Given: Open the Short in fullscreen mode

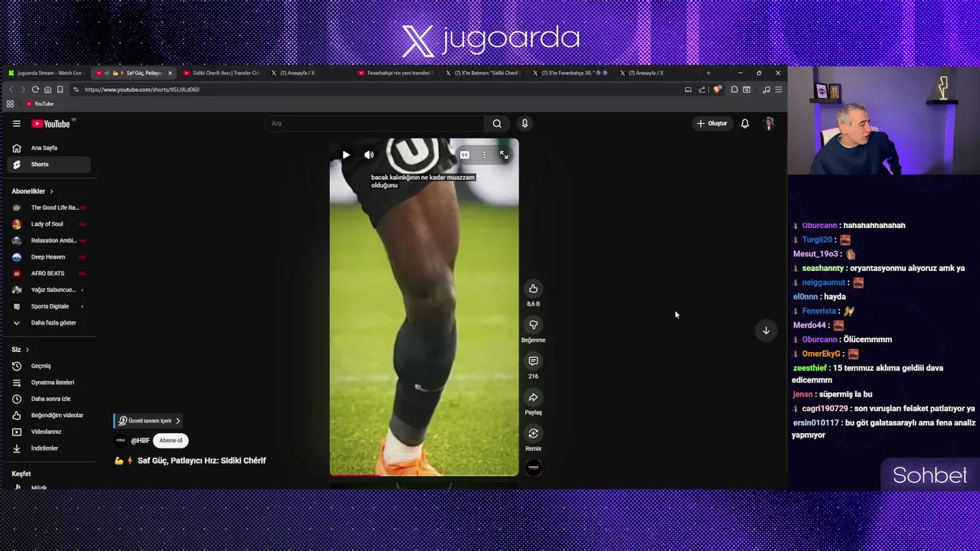Looking at the screenshot, I should (x=504, y=155).
